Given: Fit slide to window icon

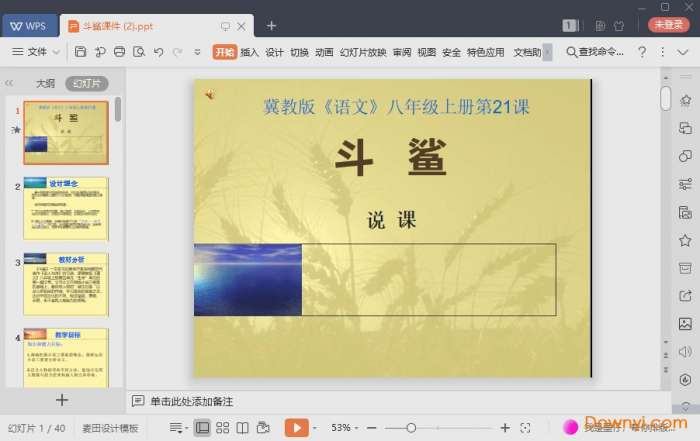Looking at the screenshot, I should (525, 428).
